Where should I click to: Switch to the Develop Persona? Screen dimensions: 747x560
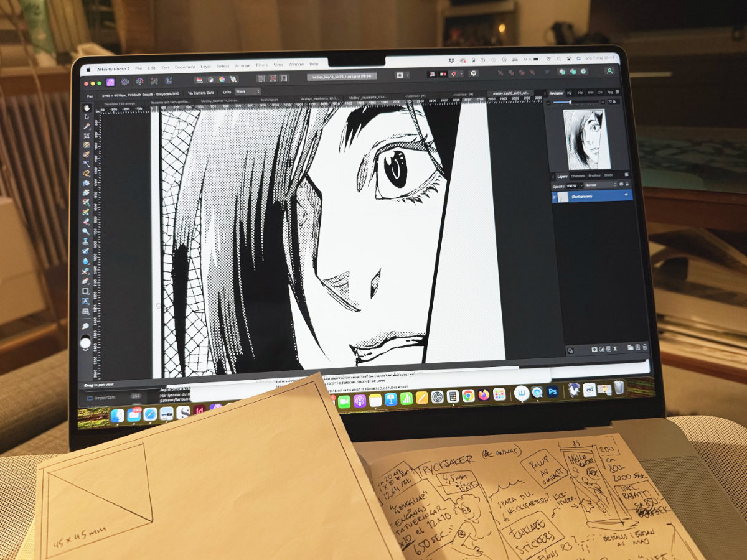pos(139,82)
